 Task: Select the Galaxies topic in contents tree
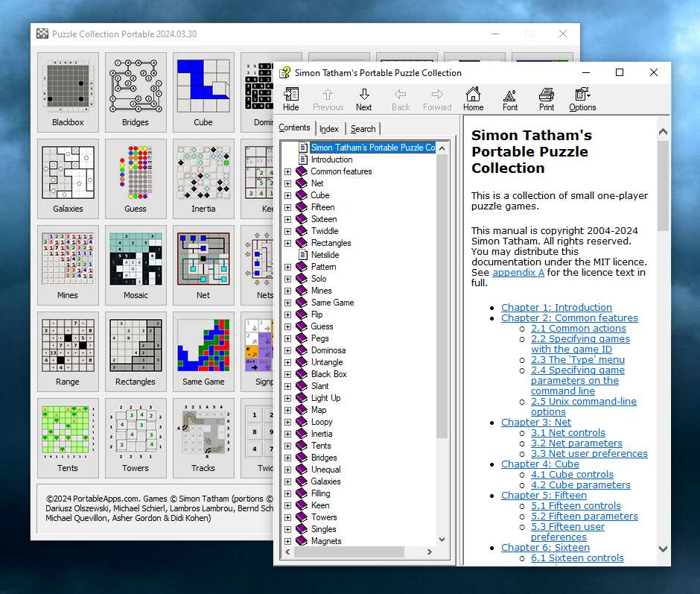click(325, 481)
